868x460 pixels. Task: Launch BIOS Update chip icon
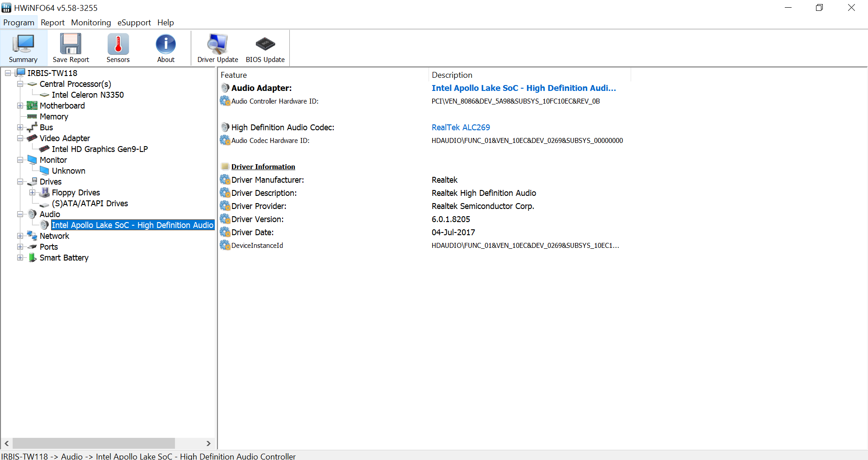(x=265, y=44)
